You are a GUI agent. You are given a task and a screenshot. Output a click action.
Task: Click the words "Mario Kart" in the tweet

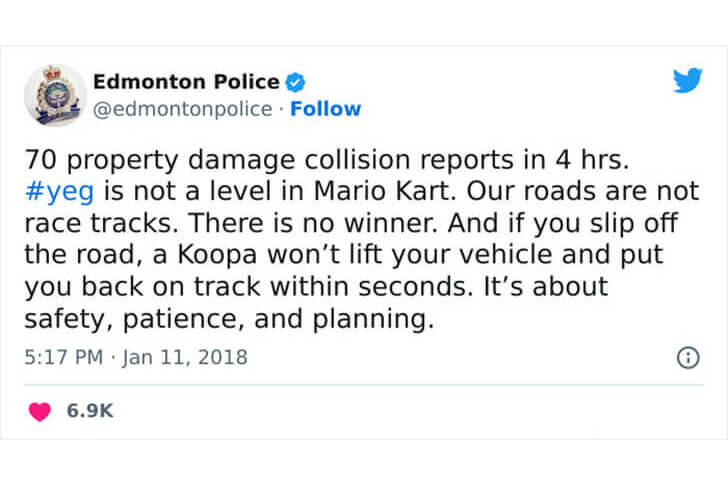click(x=383, y=191)
